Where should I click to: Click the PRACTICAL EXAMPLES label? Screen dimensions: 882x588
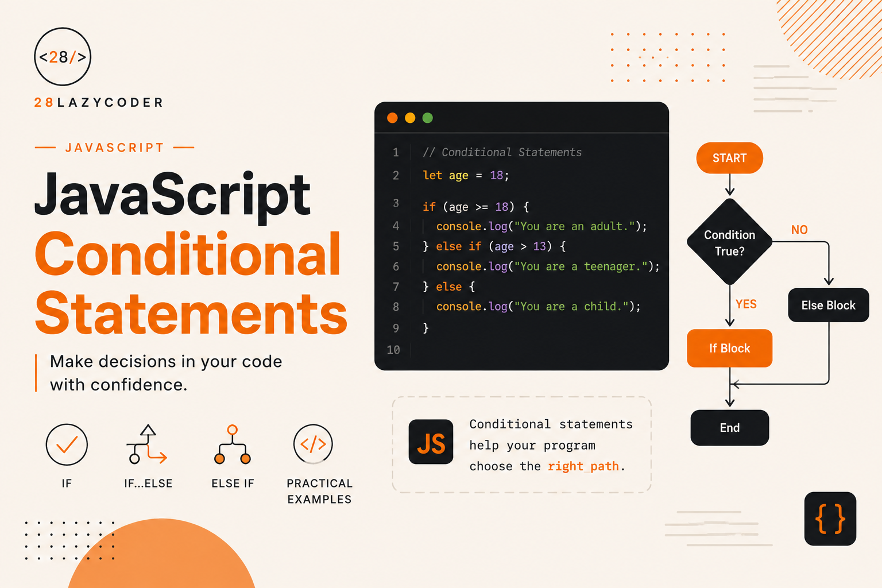[320, 492]
